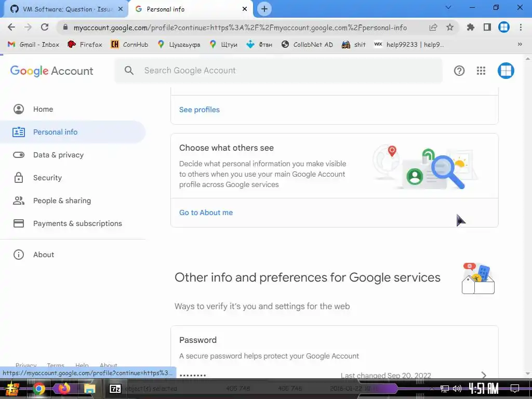
Task: Click the Google Account logo
Action: click(x=51, y=71)
